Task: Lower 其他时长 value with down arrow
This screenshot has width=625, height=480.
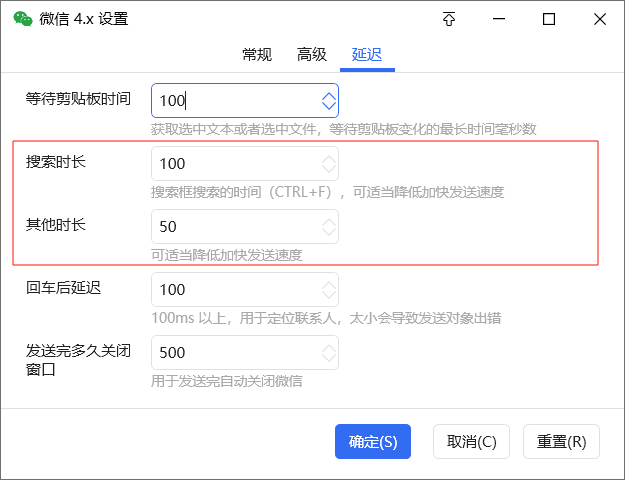Action: tap(329, 231)
